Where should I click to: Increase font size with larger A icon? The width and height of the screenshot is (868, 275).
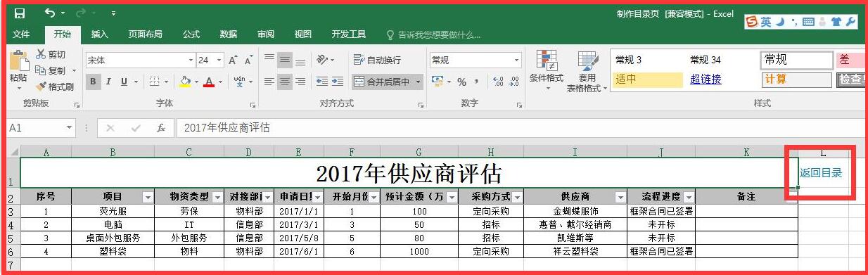tap(233, 60)
